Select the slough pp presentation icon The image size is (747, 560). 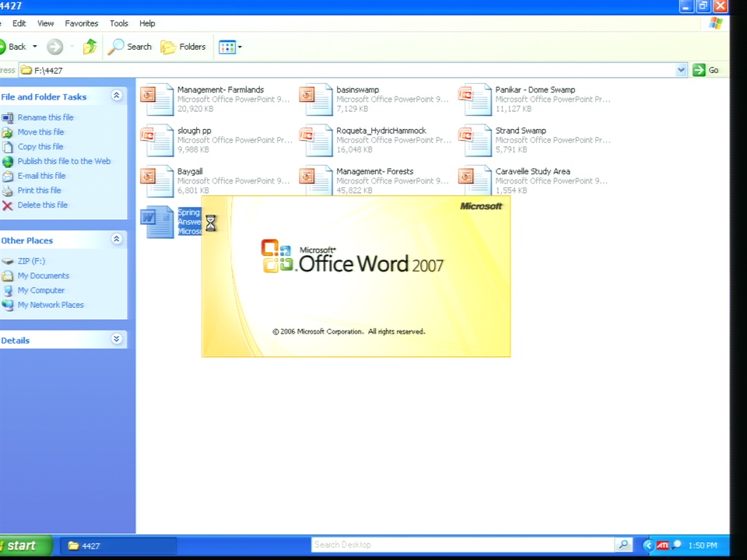click(156, 141)
